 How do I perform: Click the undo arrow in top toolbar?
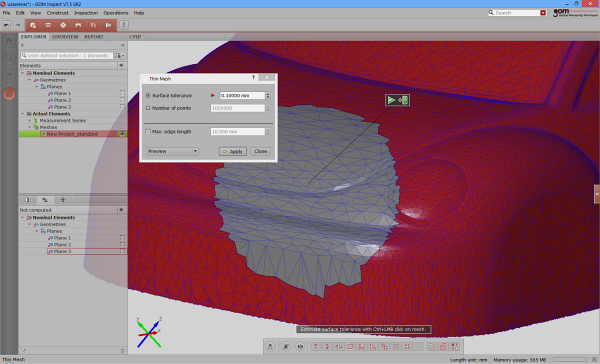coord(7,25)
